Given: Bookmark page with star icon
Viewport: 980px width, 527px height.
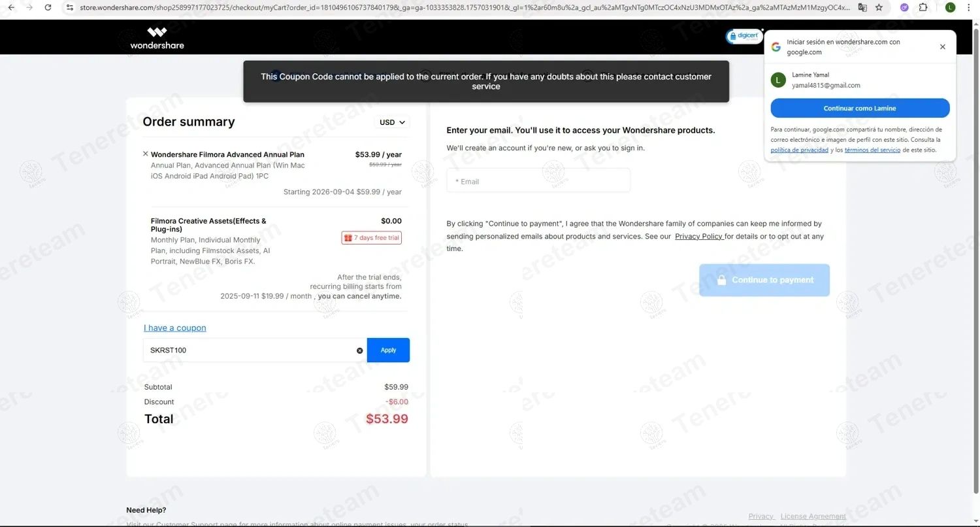Looking at the screenshot, I should (x=879, y=7).
